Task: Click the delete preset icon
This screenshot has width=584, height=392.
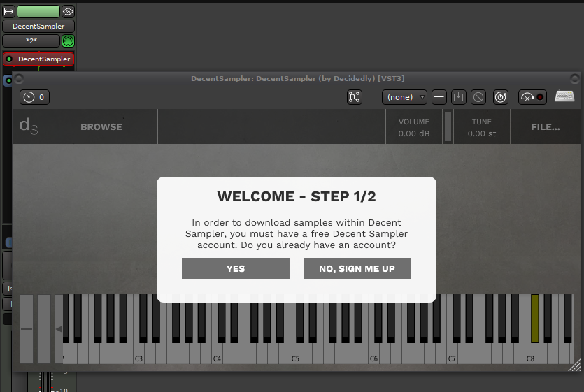Action: click(478, 97)
